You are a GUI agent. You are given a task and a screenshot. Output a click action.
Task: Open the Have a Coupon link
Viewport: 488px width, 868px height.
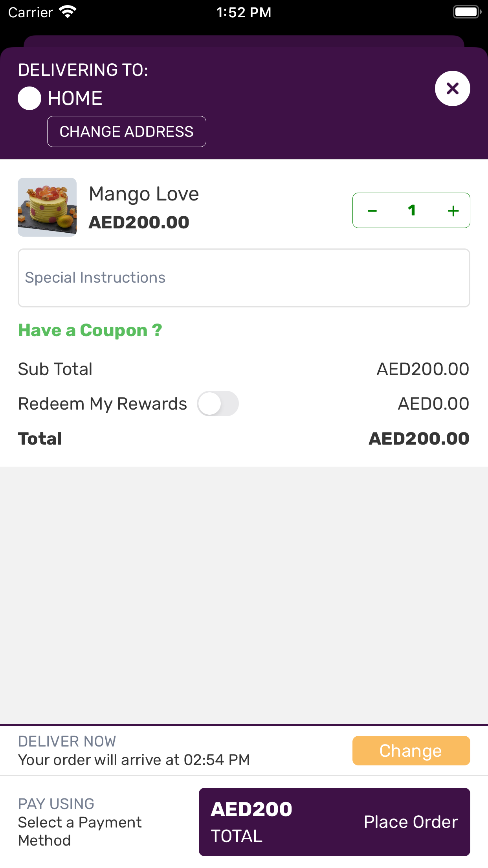(x=90, y=330)
